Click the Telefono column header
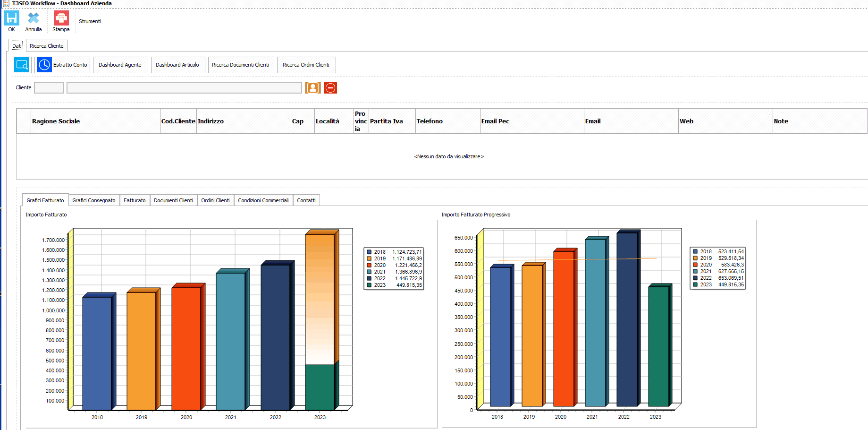 click(x=448, y=121)
